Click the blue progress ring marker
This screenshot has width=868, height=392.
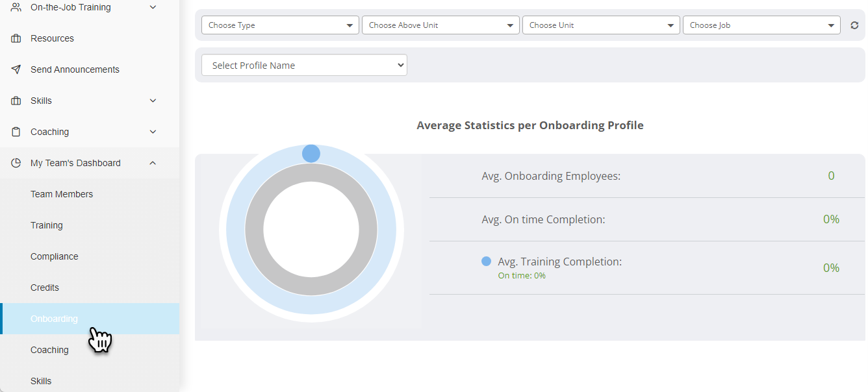pyautogui.click(x=311, y=153)
